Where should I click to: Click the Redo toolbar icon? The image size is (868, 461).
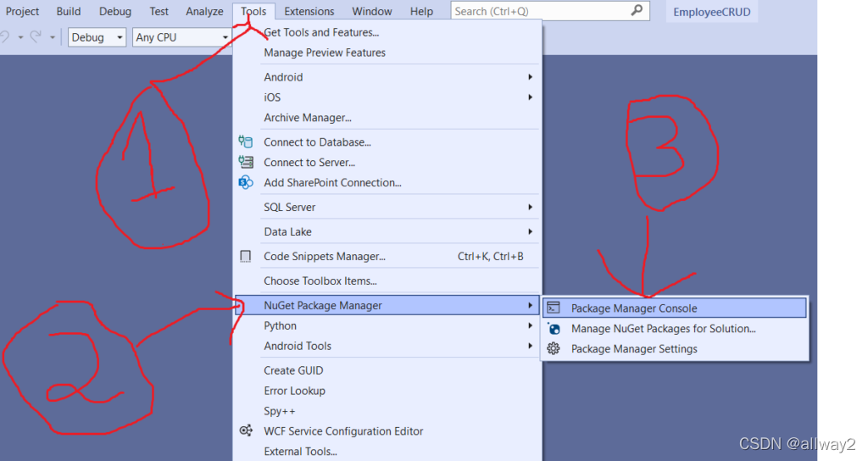click(36, 37)
